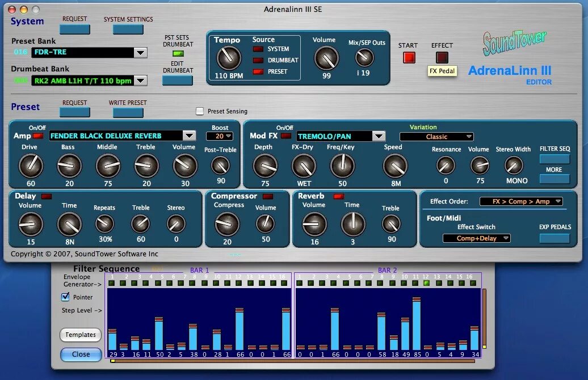Uncheck the Pointer checkbox
588x380 pixels.
coord(65,297)
